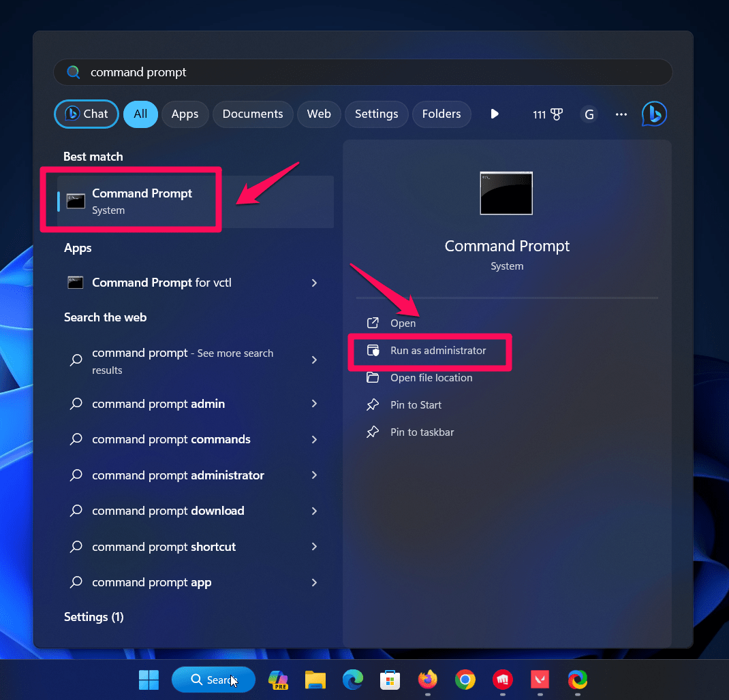
Task: Click "Run as administrator"
Action: (437, 351)
